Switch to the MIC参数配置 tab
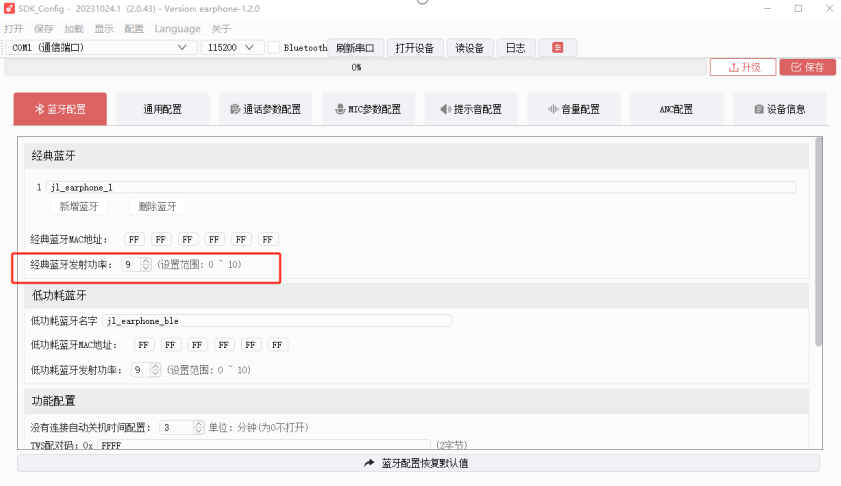The height and width of the screenshot is (486, 841). (368, 109)
